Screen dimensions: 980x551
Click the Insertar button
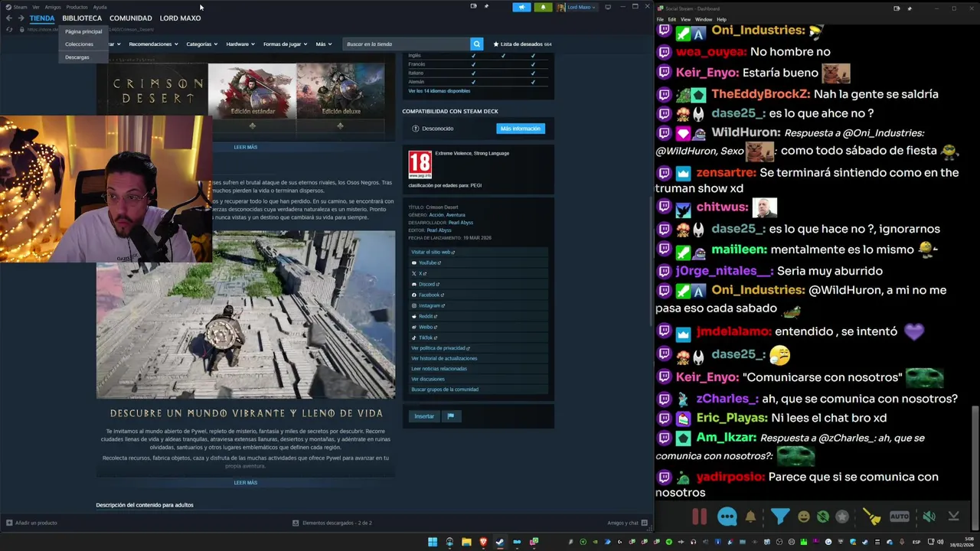424,416
